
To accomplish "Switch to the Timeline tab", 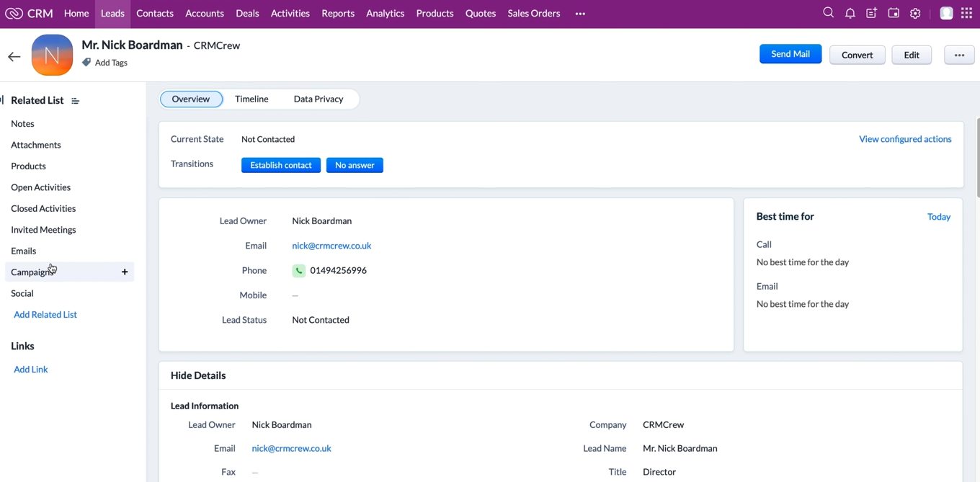I will tap(251, 99).
